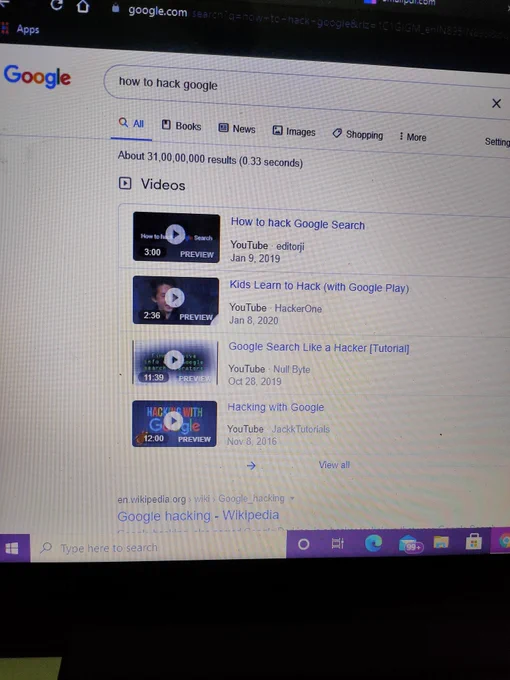The image size is (510, 680).
Task: Switch to the Images tab
Action: (x=294, y=131)
